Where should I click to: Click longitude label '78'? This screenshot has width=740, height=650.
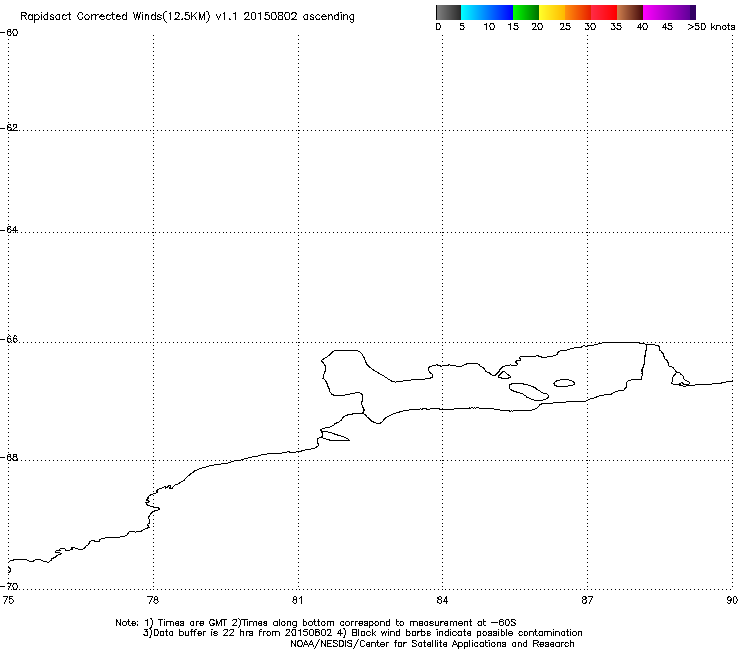(x=153, y=600)
